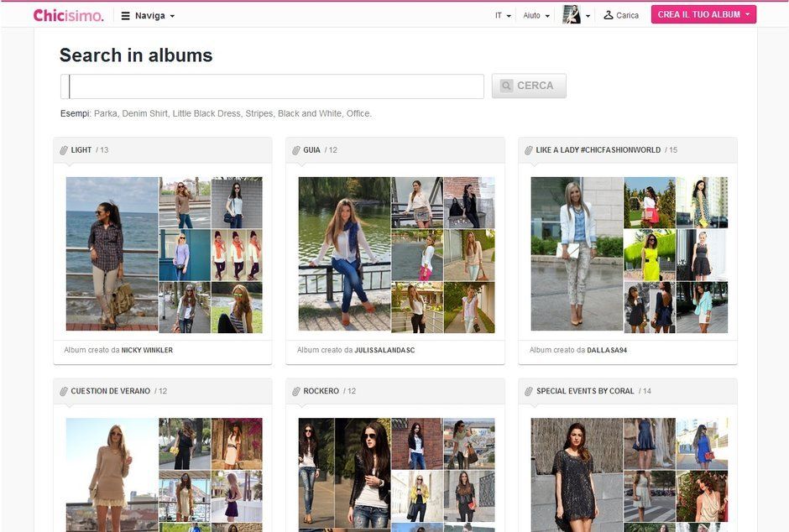Open the ROCKERO album title

[321, 391]
